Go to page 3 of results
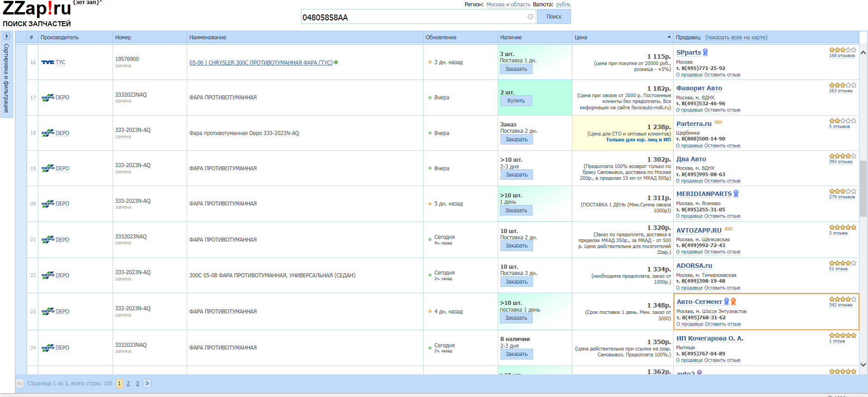 point(137,383)
